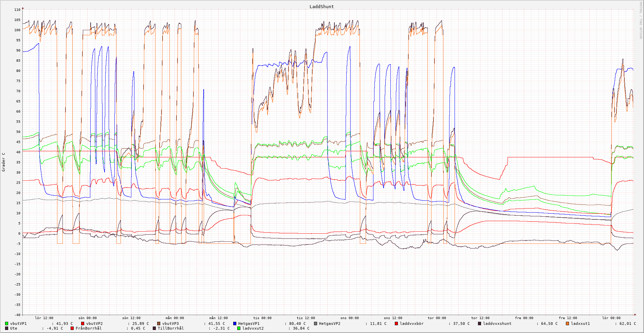
Task: Click the 'fre 00:00' time axis label
Action: (524, 318)
